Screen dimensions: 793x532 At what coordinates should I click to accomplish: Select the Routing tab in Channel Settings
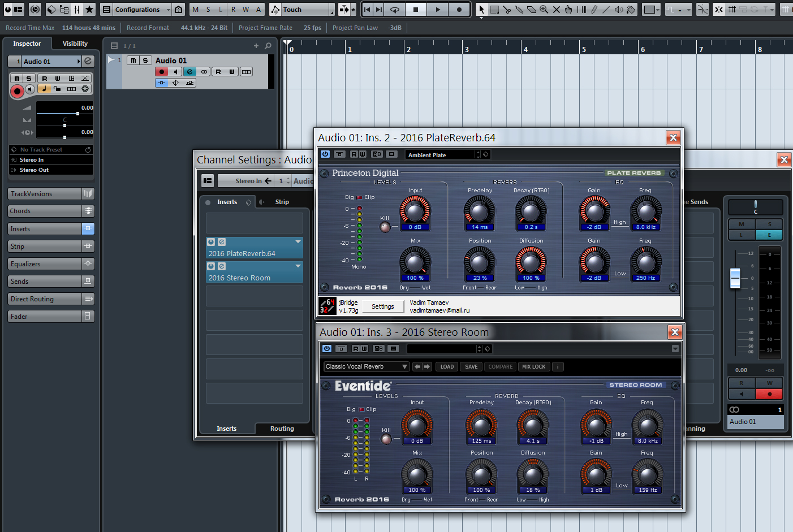coord(282,429)
